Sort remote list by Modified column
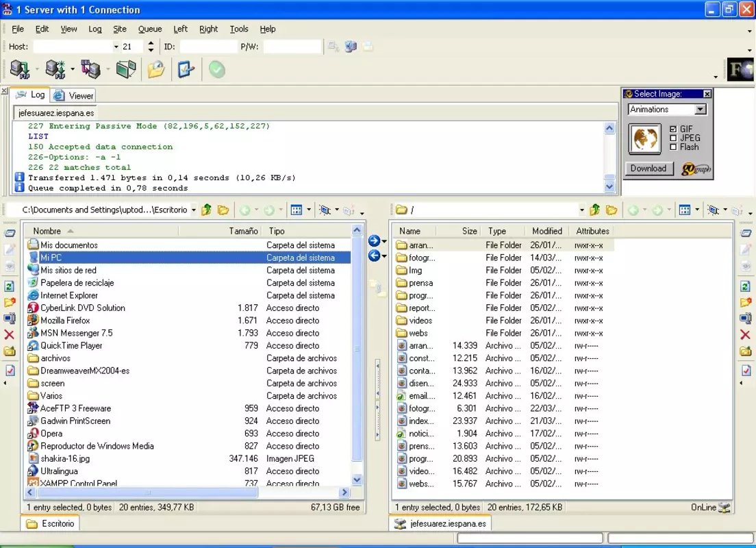This screenshot has height=548, width=756. (x=546, y=231)
